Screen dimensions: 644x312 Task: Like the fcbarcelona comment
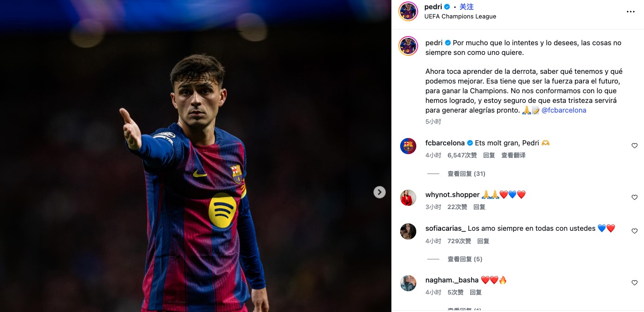pos(634,146)
